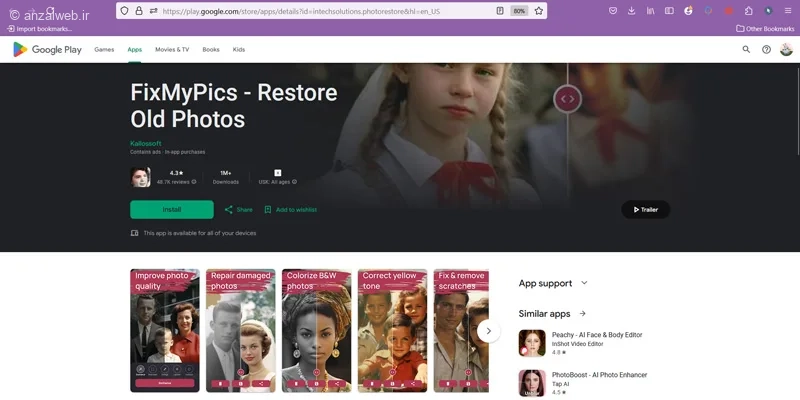The image size is (800, 400).
Task: Open the Correct yellow tone screenshot
Action: point(392,331)
